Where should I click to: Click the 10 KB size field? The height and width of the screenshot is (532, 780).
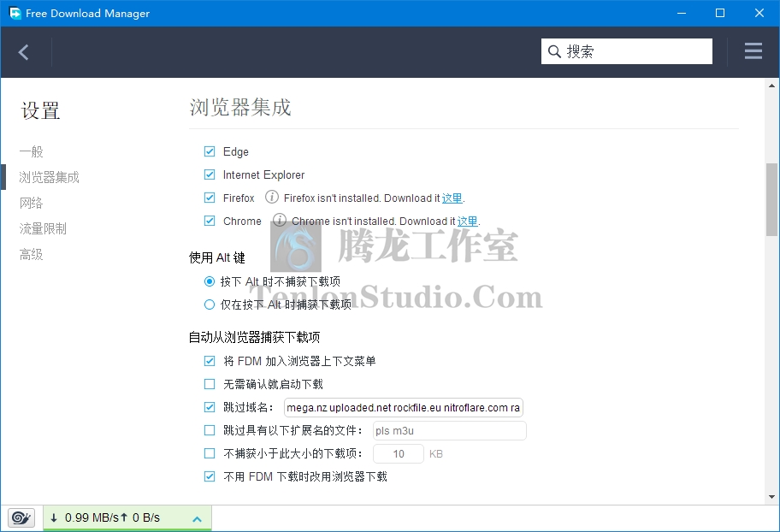coord(399,454)
